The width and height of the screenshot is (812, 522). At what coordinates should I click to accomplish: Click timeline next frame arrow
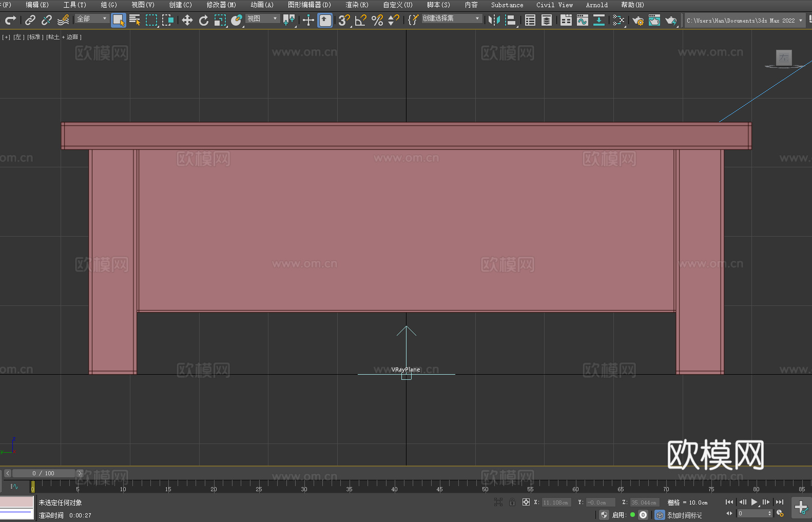(80, 473)
